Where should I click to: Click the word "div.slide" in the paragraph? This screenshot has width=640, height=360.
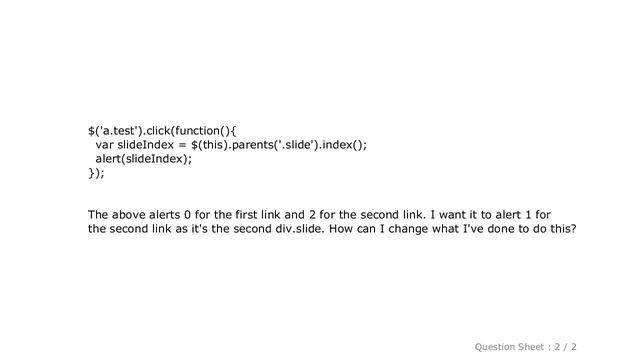click(300, 229)
